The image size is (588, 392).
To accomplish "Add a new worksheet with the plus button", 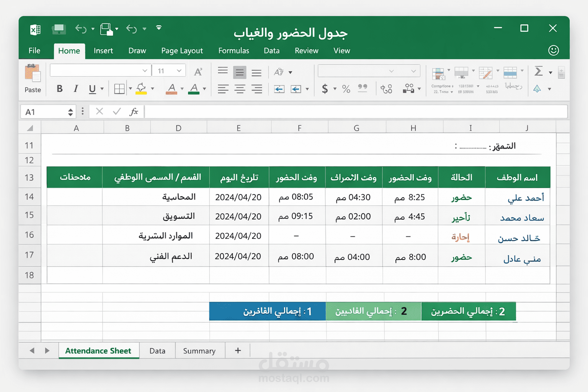I will pos(237,350).
